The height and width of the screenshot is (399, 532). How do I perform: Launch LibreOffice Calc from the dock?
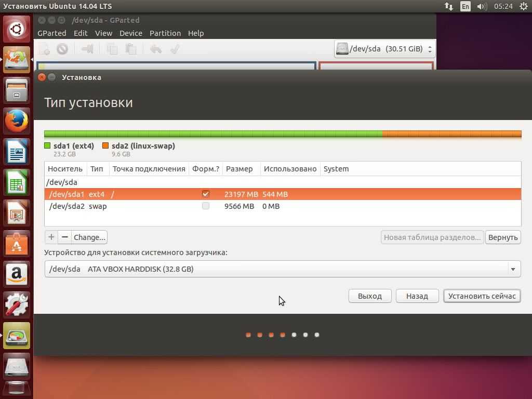pos(17,183)
